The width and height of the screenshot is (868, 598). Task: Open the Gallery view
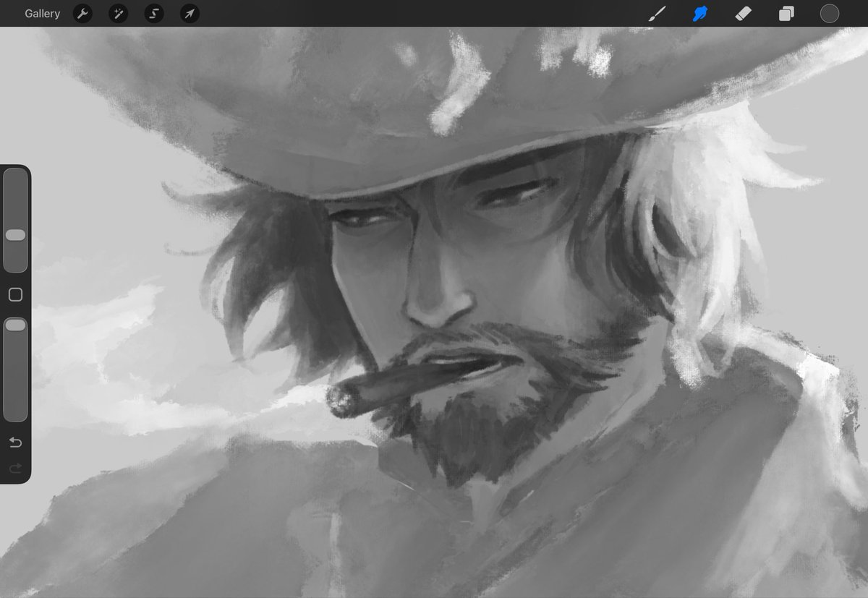(42, 14)
